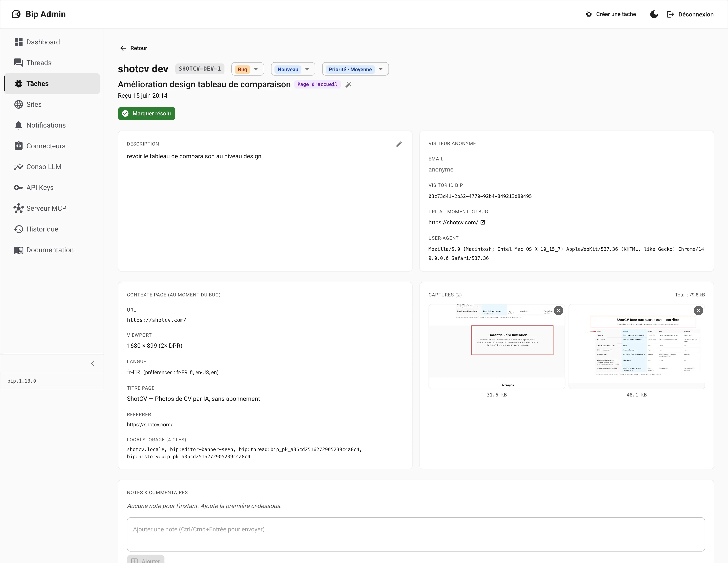The width and height of the screenshot is (728, 563).
Task: Open the https://shotcv.com/ bug URL link
Action: pyautogui.click(x=453, y=222)
